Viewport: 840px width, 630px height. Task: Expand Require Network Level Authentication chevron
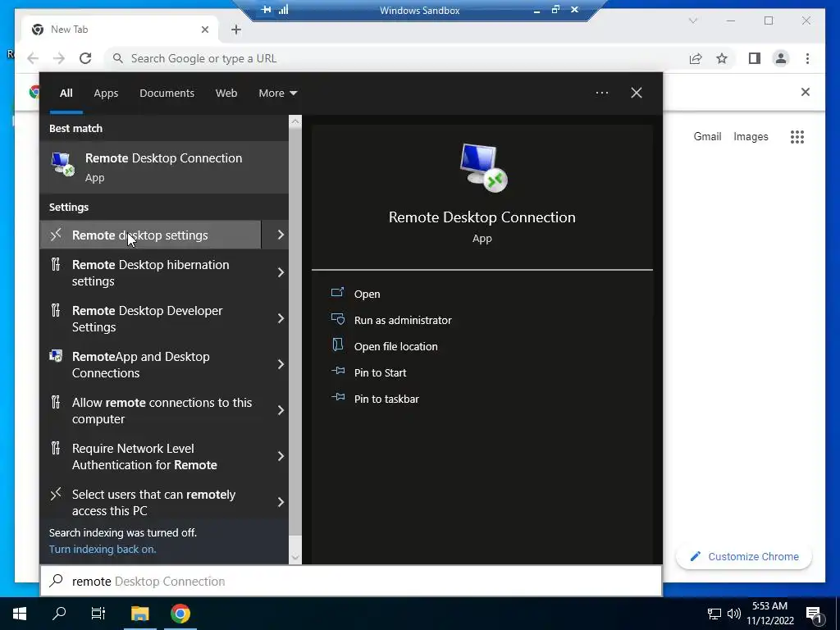coord(281,456)
